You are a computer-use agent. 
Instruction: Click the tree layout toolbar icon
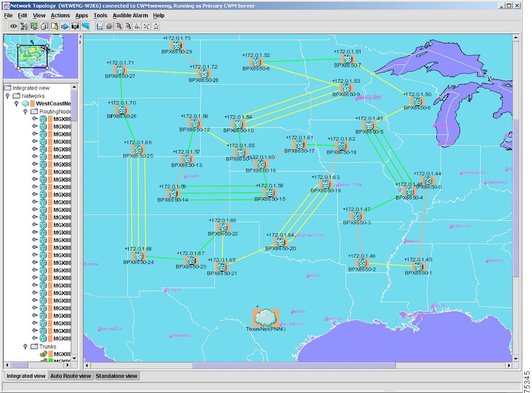pos(137,26)
